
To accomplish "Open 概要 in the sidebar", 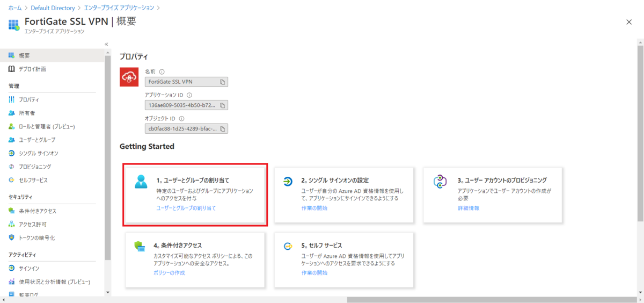I will (52, 55).
